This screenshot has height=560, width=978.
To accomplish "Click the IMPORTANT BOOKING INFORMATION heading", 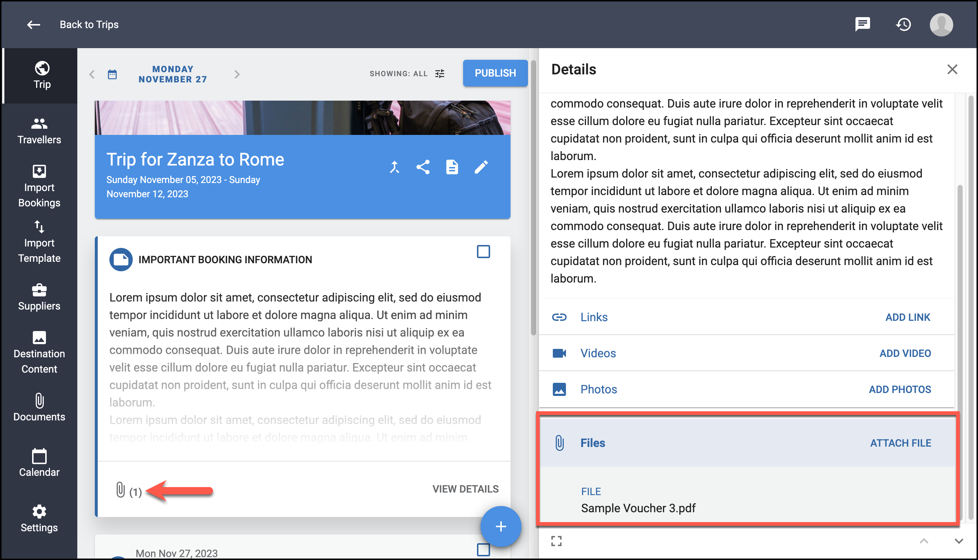I will click(x=225, y=260).
